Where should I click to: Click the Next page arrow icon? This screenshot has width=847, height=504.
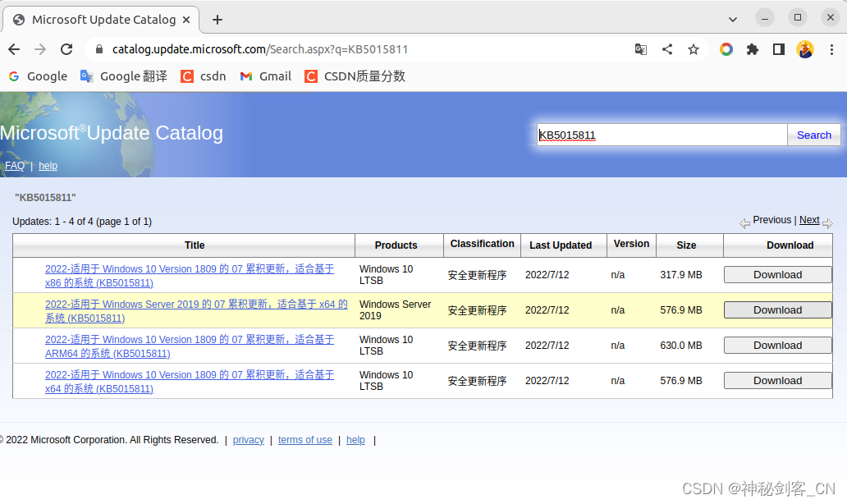[x=827, y=223]
